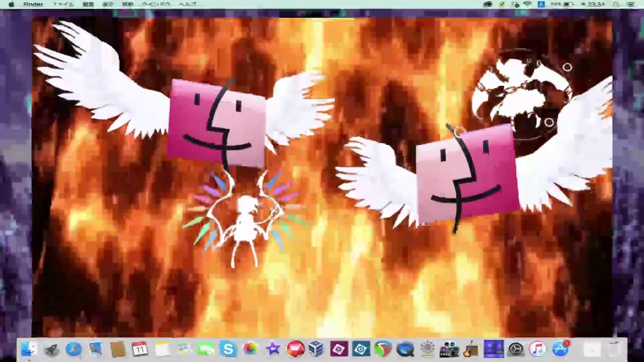
Task: Open the ウインドウ menu
Action: point(156,4)
